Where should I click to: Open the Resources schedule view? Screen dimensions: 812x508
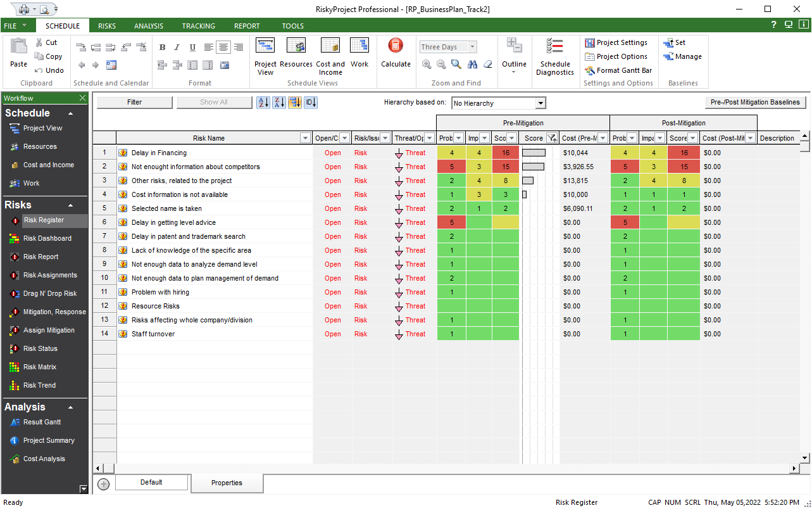tap(296, 54)
